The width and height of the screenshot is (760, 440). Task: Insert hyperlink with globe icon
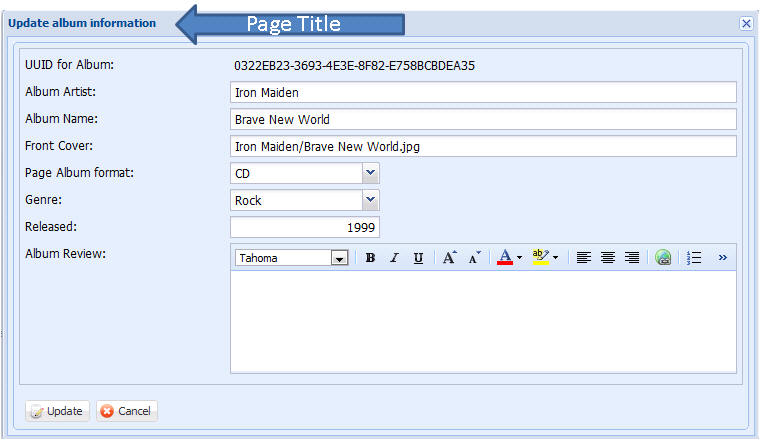663,258
